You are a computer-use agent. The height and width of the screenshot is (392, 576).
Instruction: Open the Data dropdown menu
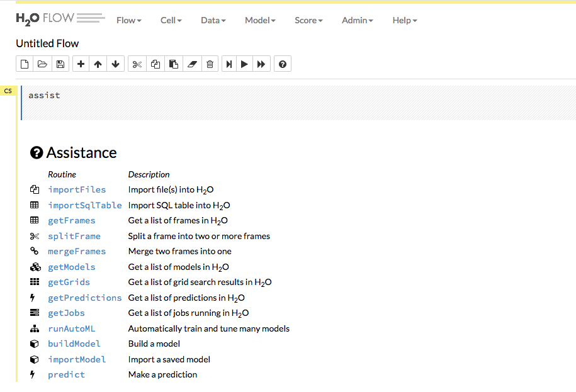pos(213,20)
